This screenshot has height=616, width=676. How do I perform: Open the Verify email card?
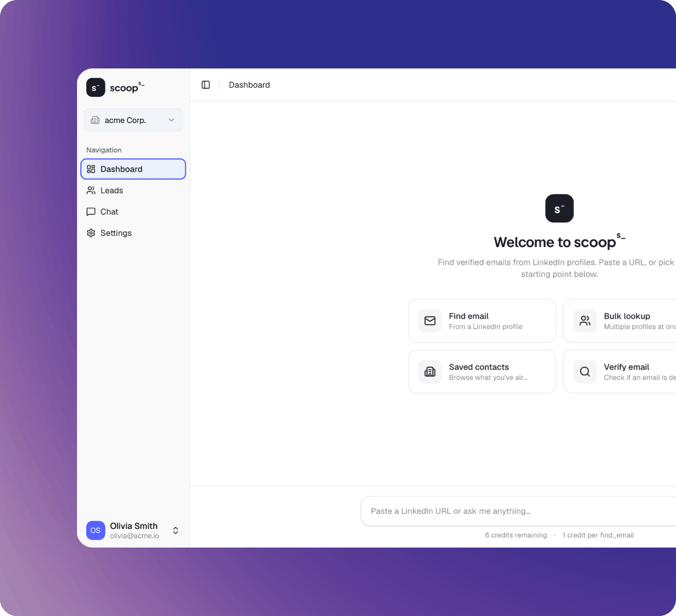620,372
